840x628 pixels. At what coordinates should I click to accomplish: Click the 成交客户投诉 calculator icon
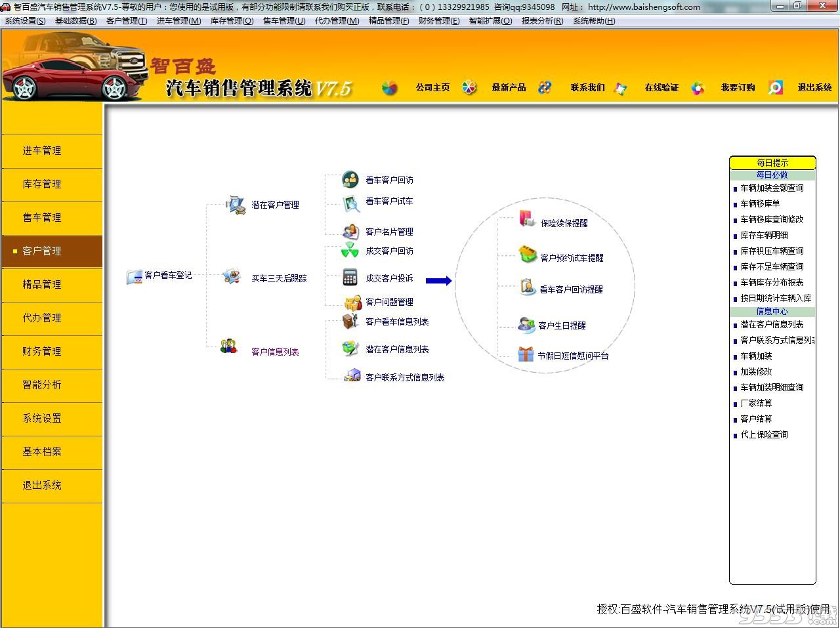point(350,278)
